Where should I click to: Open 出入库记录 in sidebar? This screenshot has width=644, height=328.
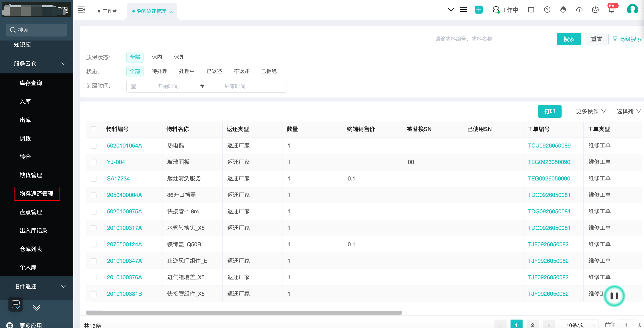[x=33, y=231]
